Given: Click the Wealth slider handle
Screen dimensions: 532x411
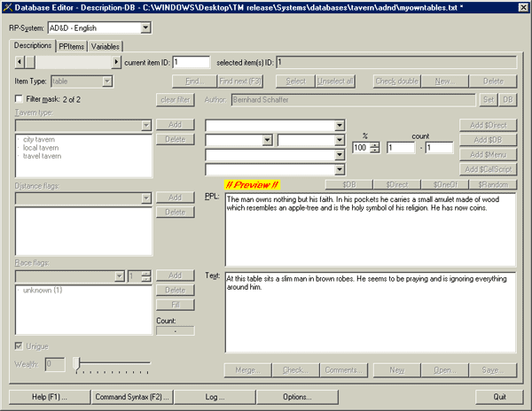Looking at the screenshot, I should (x=77, y=363).
